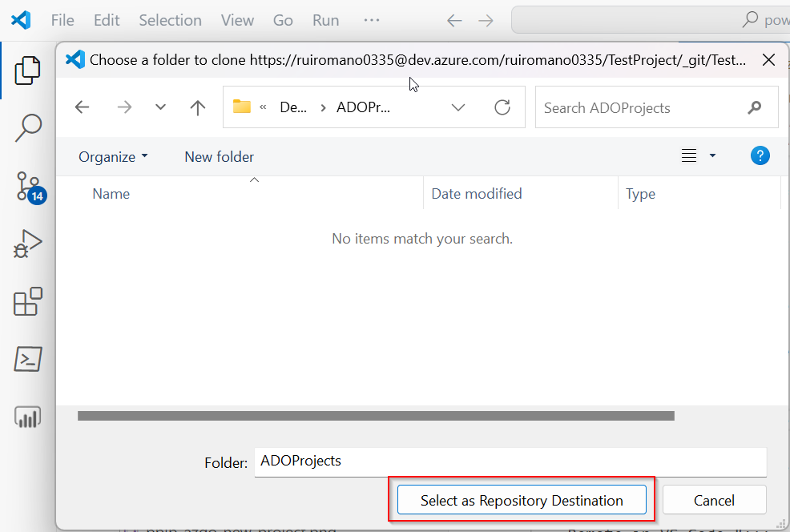Click the blue Help question mark icon
The image size is (790, 532).
(x=760, y=155)
